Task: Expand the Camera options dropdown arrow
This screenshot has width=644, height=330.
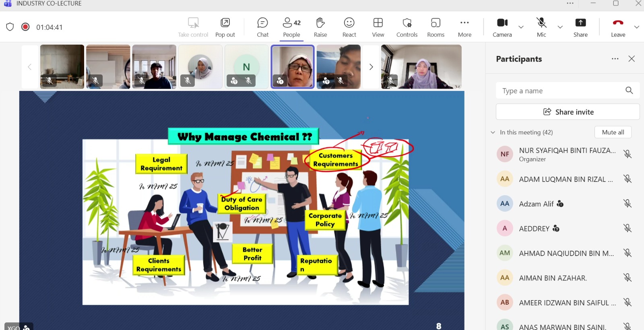Action: point(521,27)
